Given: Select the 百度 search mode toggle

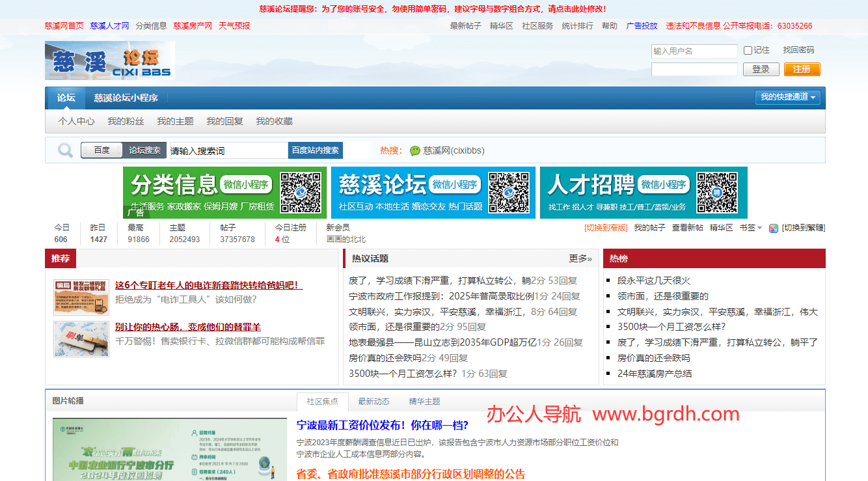Looking at the screenshot, I should click(x=102, y=150).
